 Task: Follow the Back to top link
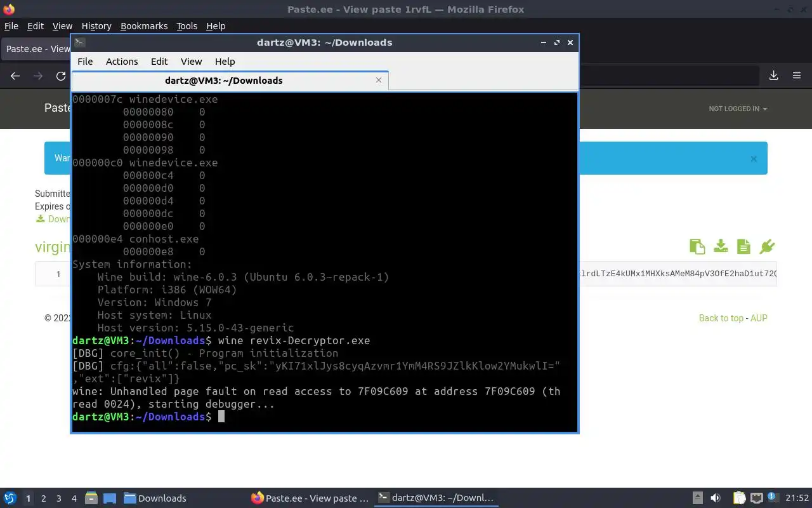721,318
